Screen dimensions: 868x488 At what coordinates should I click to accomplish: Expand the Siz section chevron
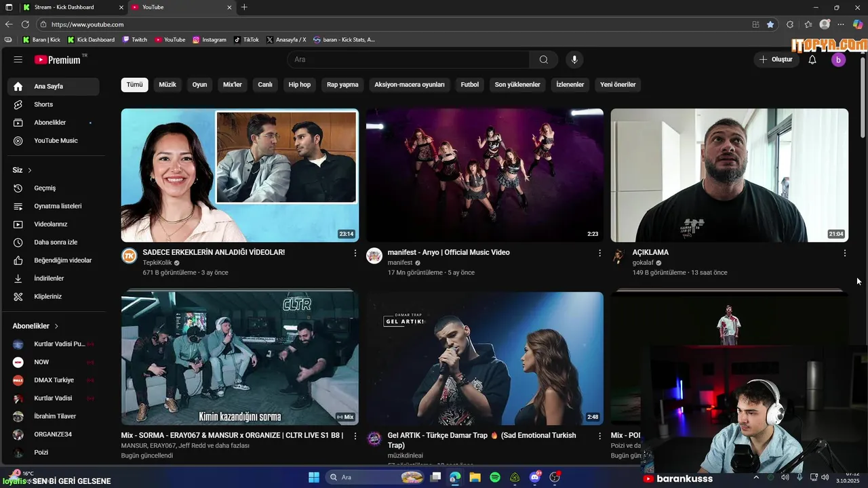pyautogui.click(x=30, y=170)
